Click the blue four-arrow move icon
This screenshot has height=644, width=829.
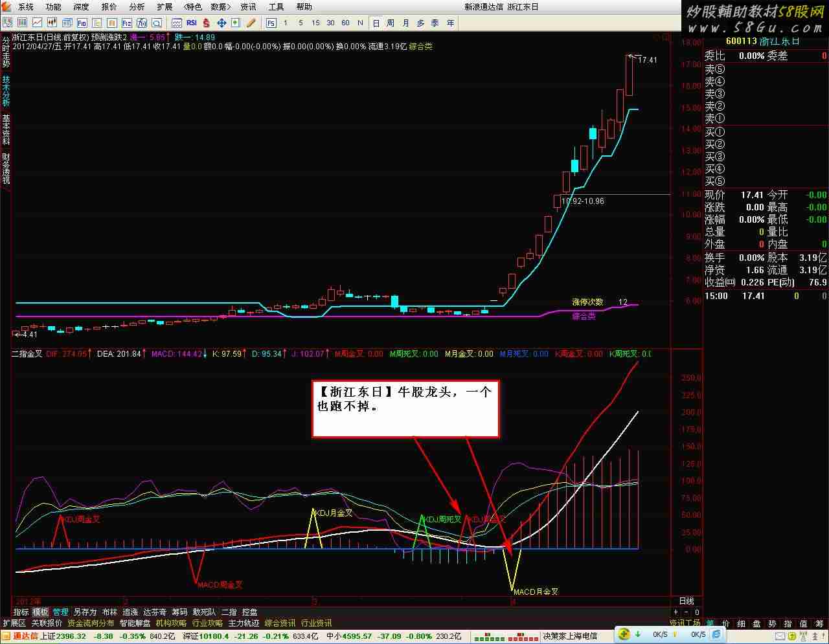pos(221,23)
